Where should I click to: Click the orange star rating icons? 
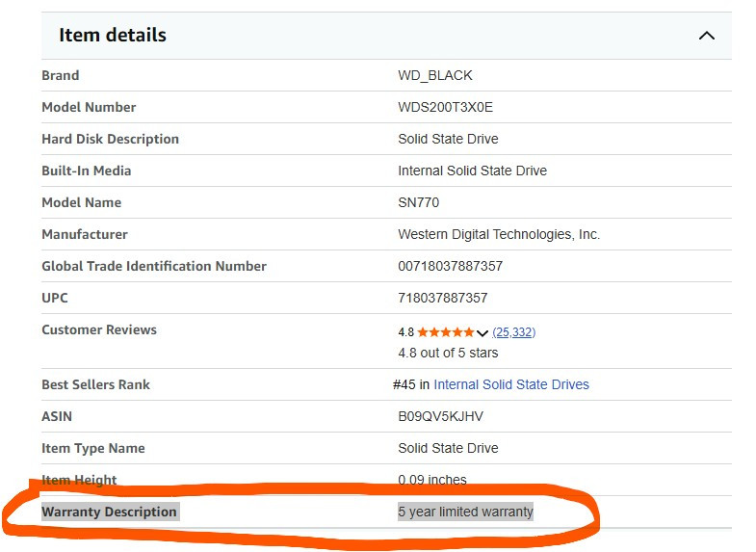click(446, 332)
